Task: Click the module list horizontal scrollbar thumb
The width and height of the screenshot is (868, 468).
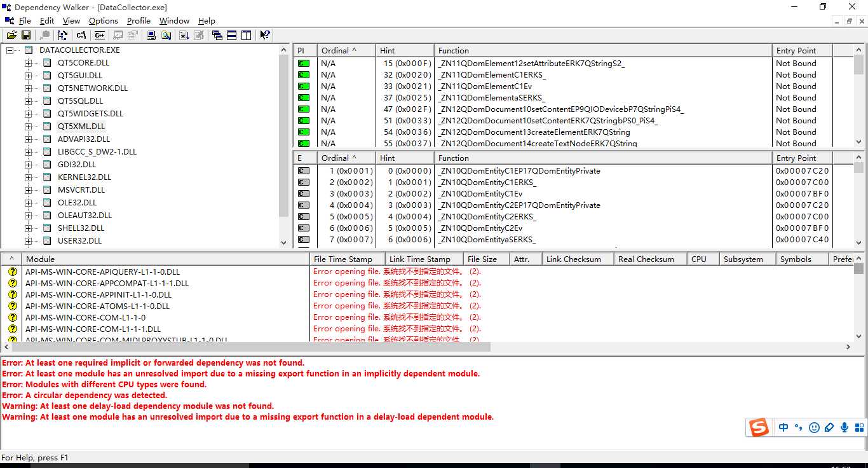Action: pos(252,347)
